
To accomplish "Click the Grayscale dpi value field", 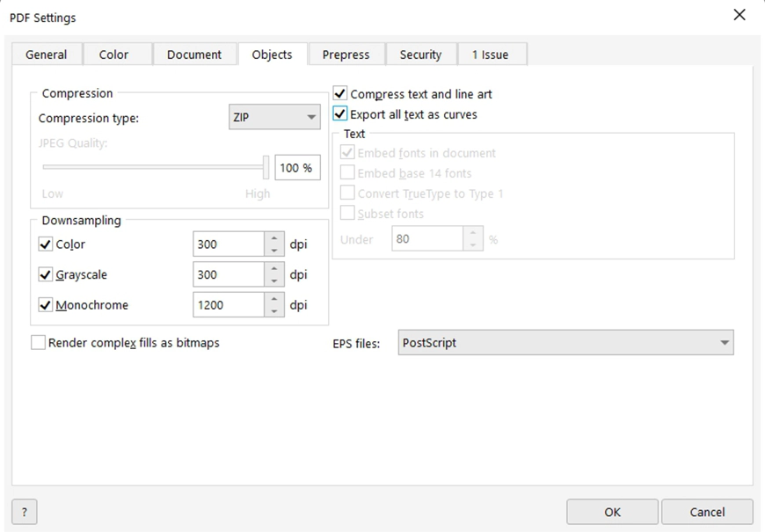I will click(x=229, y=274).
